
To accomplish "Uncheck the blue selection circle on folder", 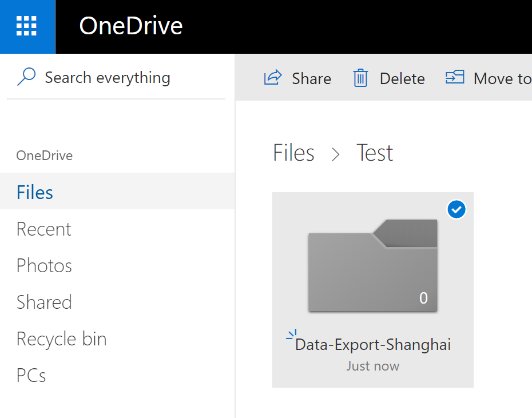I will pos(456,210).
